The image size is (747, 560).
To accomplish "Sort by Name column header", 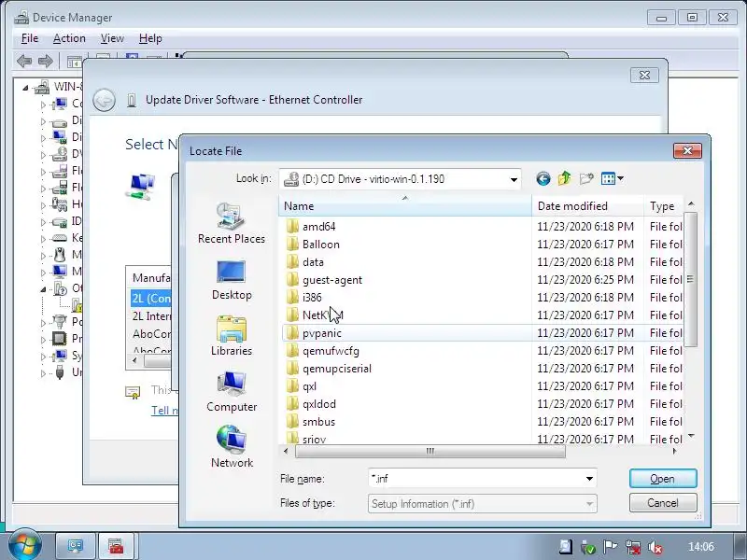I will [405, 205].
